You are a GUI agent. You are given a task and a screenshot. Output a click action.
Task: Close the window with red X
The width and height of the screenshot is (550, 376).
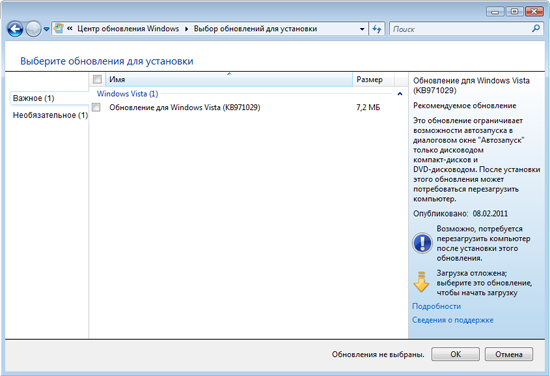pyautogui.click(x=534, y=12)
